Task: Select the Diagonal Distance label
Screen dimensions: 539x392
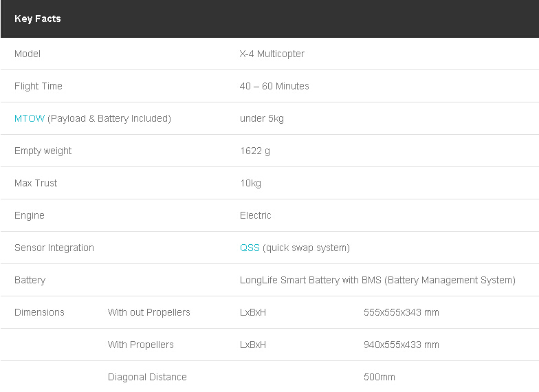Action: click(x=147, y=377)
